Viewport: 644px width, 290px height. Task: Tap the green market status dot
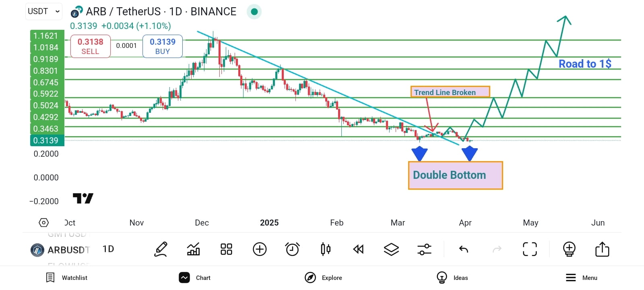click(254, 12)
